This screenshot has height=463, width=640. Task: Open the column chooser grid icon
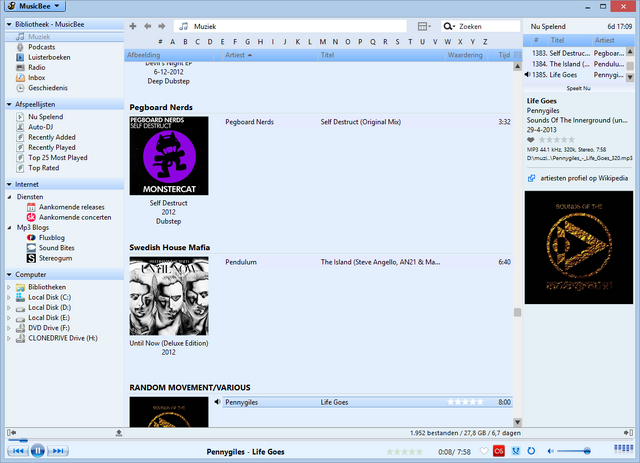(518, 55)
